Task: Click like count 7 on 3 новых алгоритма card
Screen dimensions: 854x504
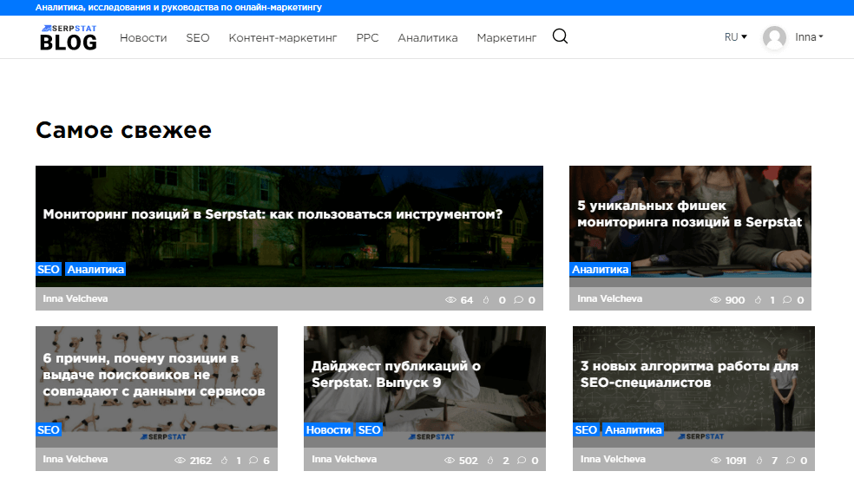Action: coord(774,461)
